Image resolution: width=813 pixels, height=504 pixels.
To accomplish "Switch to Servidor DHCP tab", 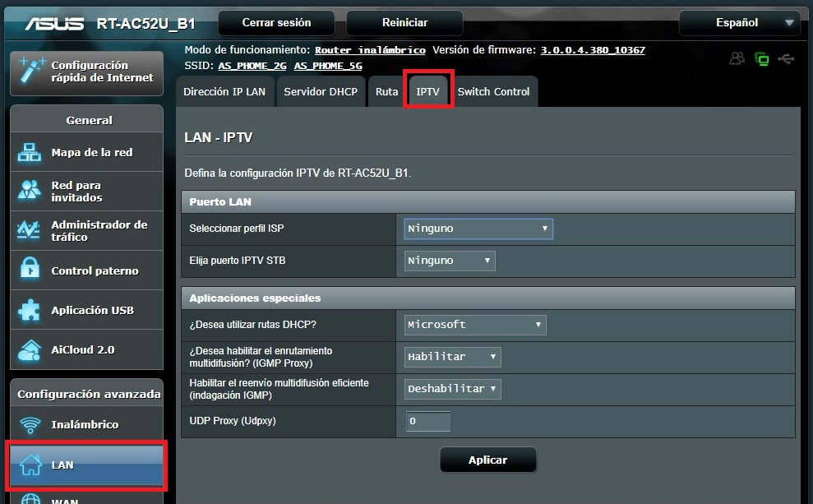I will [321, 92].
